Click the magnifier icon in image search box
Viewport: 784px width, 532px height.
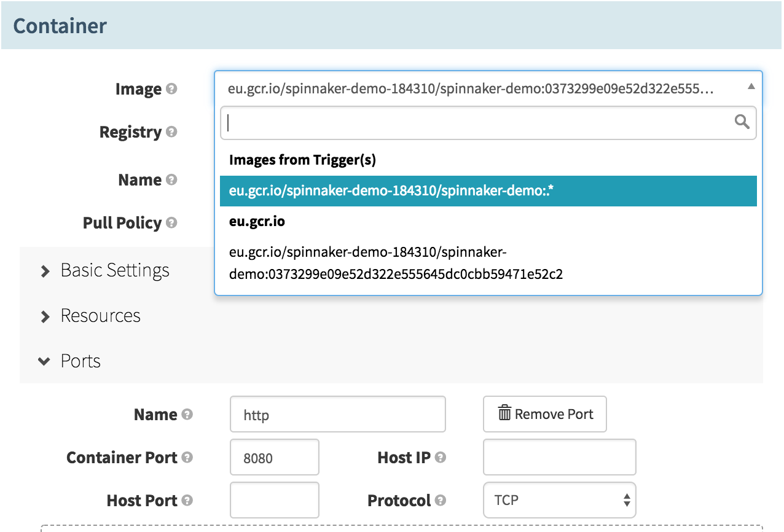[x=742, y=122]
